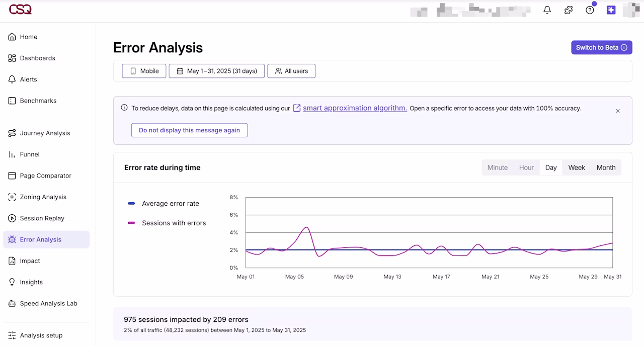Open the integrations puzzle icon
The height and width of the screenshot is (346, 644).
click(x=569, y=10)
